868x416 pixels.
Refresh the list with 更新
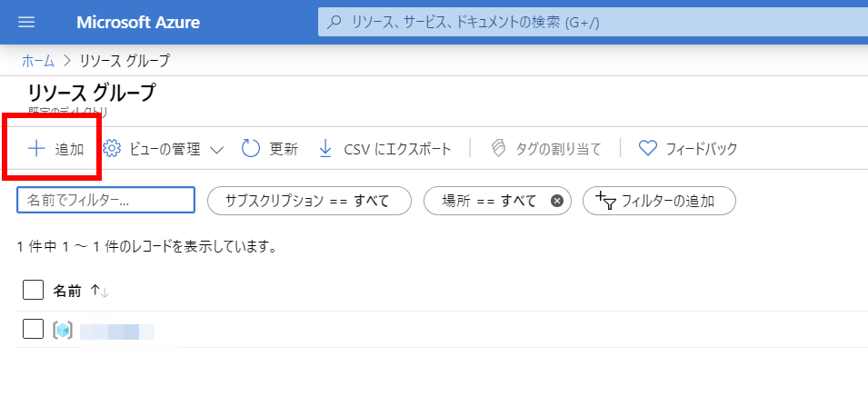click(x=269, y=149)
